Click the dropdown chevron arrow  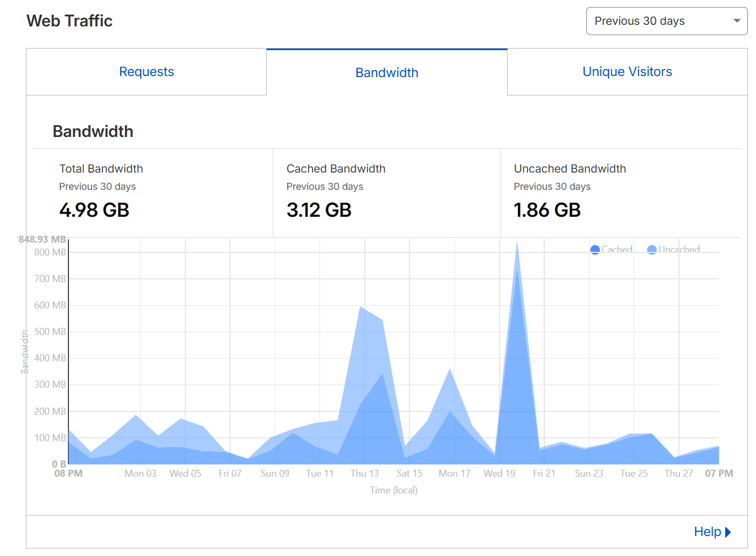pos(737,21)
